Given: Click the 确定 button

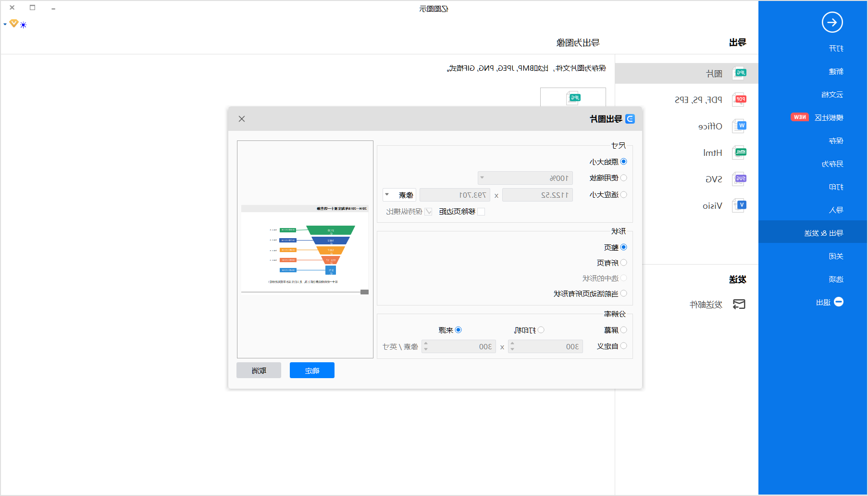Looking at the screenshot, I should coord(312,370).
